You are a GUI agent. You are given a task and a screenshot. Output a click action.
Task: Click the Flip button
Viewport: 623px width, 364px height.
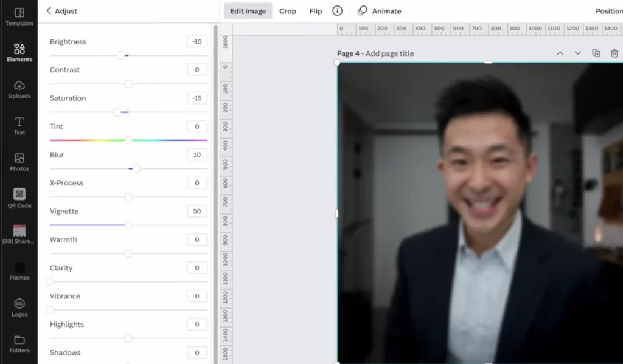click(316, 11)
